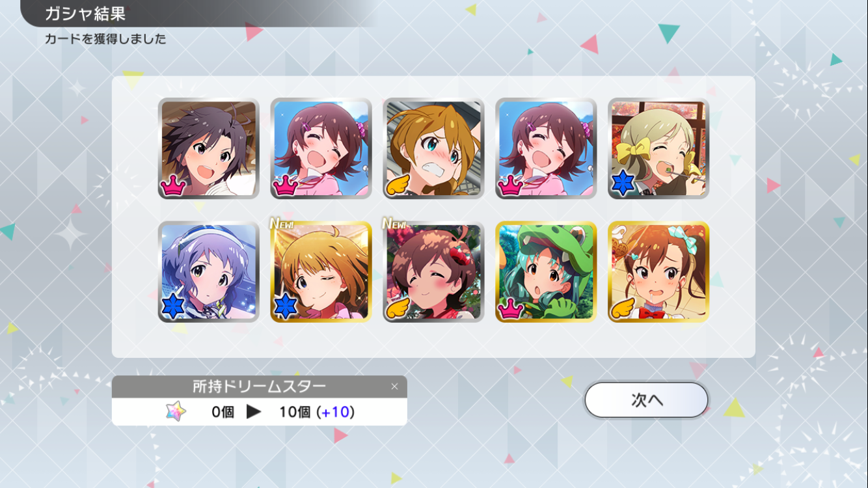Click the ガシャ結果 header title
Viewport: 868px width, 488px height.
pos(85,13)
